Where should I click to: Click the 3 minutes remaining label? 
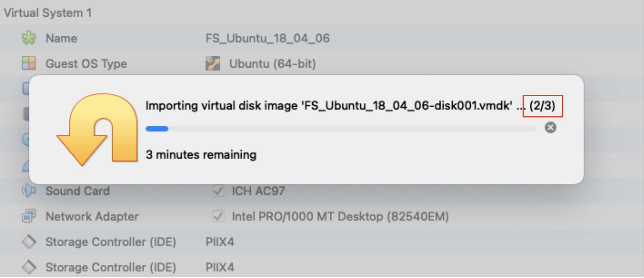201,155
